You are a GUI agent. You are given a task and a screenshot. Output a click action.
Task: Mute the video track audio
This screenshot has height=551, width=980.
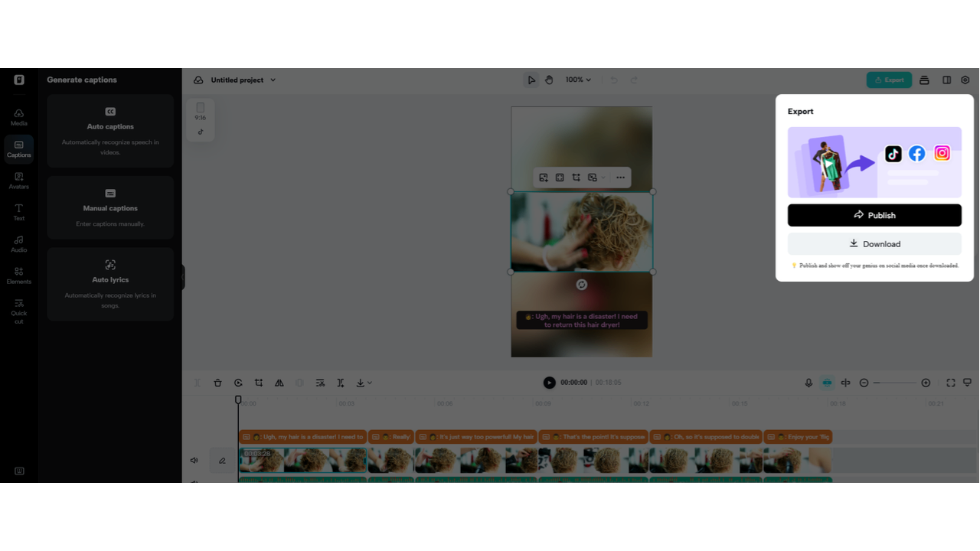(x=194, y=460)
